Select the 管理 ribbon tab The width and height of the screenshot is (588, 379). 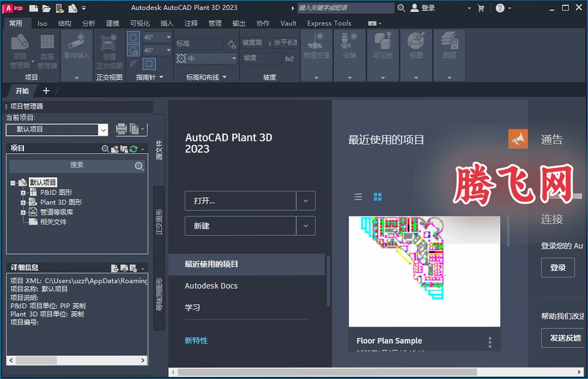pyautogui.click(x=215, y=23)
